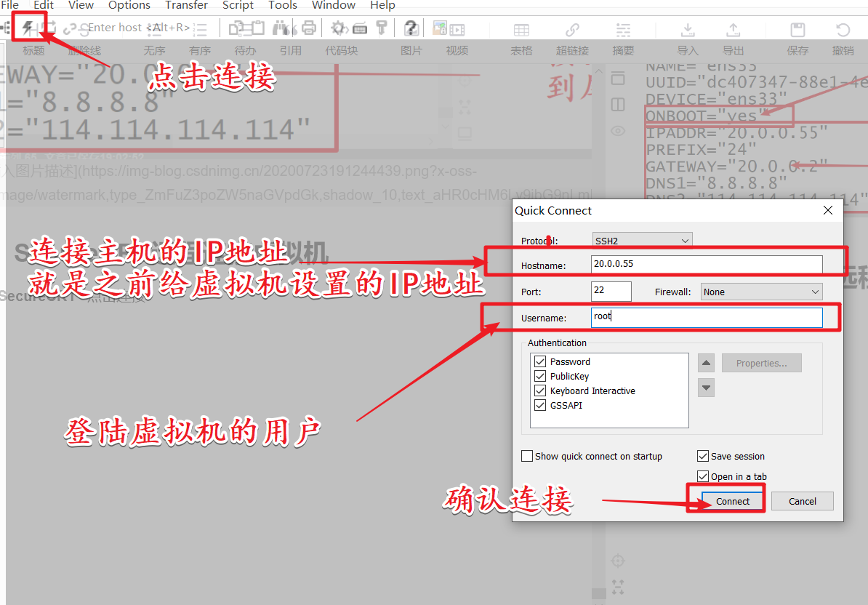
Task: Click the split-view layout icon on right sidebar
Action: click(618, 105)
